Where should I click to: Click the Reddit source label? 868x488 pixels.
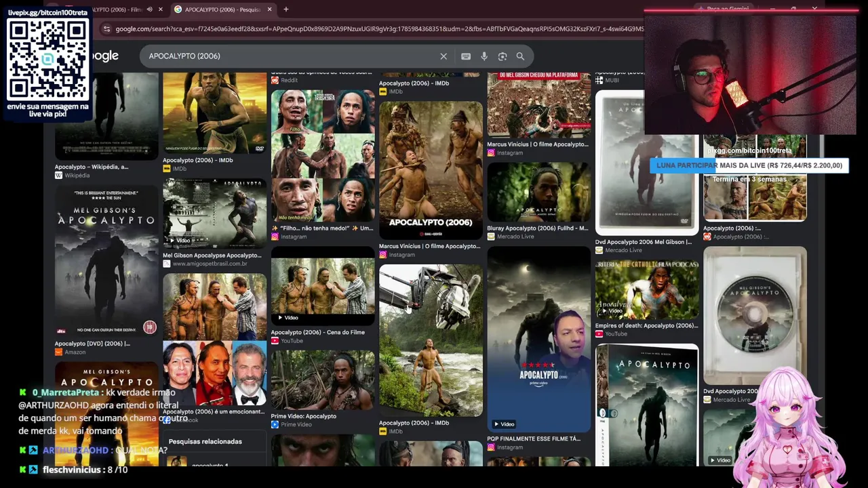point(284,80)
